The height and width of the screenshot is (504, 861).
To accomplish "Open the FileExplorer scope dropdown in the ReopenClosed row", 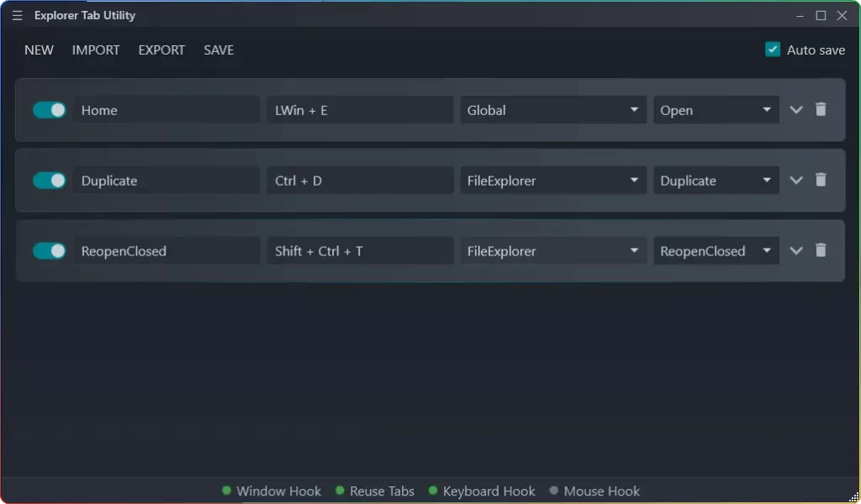I will (553, 251).
